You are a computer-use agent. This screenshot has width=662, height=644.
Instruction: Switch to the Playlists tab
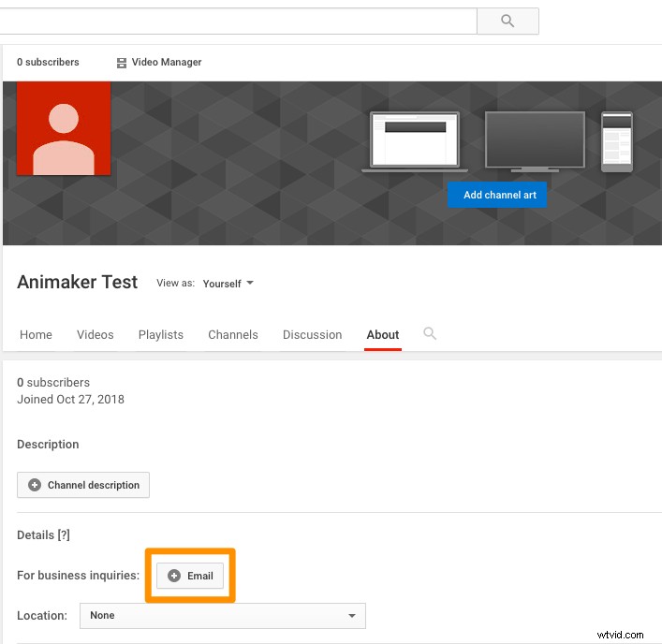(161, 335)
